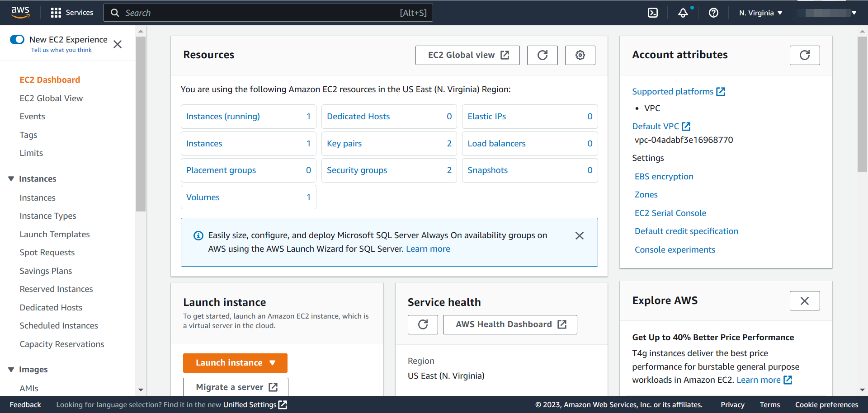The image size is (868, 413).
Task: Open the AWS CloudShell icon
Action: [653, 13]
